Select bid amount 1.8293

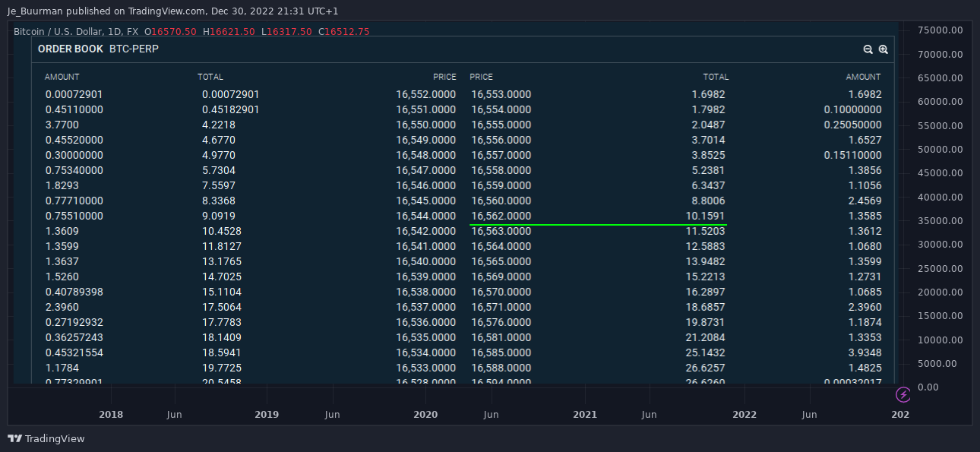point(62,185)
